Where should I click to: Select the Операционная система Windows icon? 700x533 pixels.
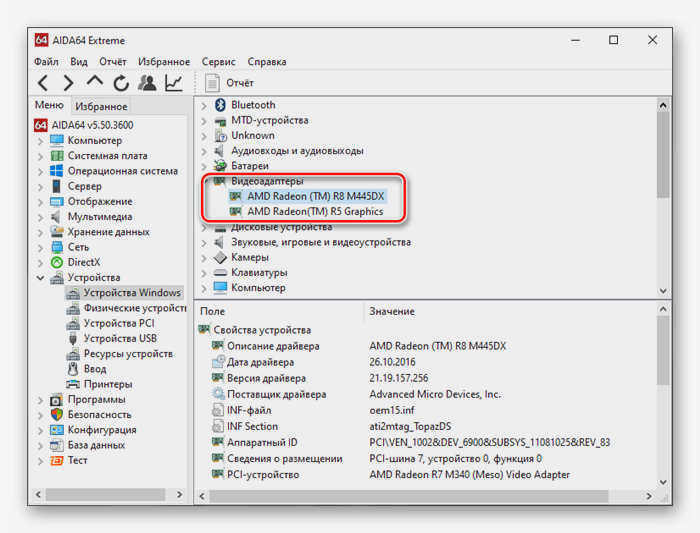(57, 171)
